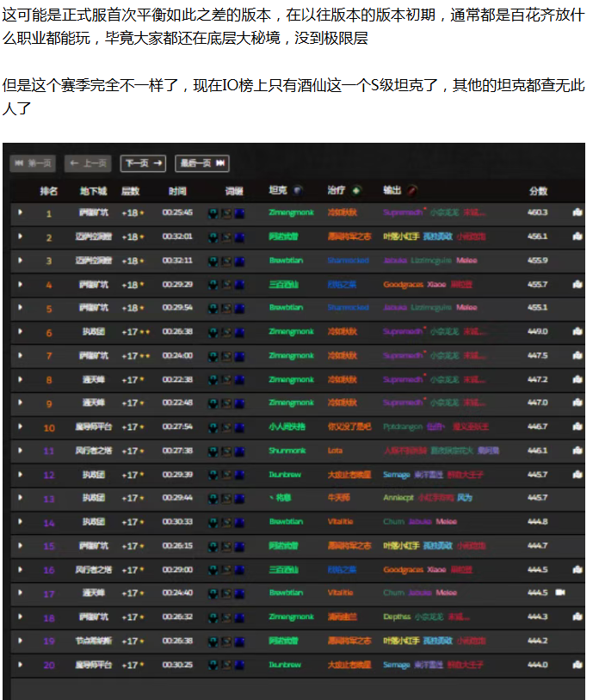593x700 pixels.
Task: Sort by the 时间 time column header
Action: [177, 191]
